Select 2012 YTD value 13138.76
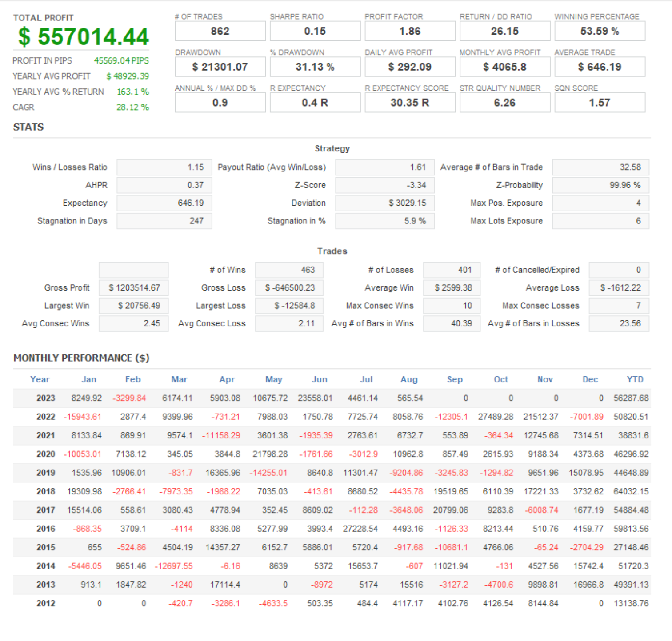 631,603
